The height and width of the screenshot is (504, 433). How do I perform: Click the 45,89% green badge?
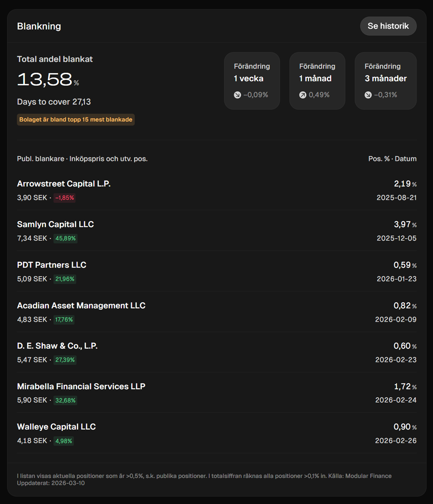point(65,239)
